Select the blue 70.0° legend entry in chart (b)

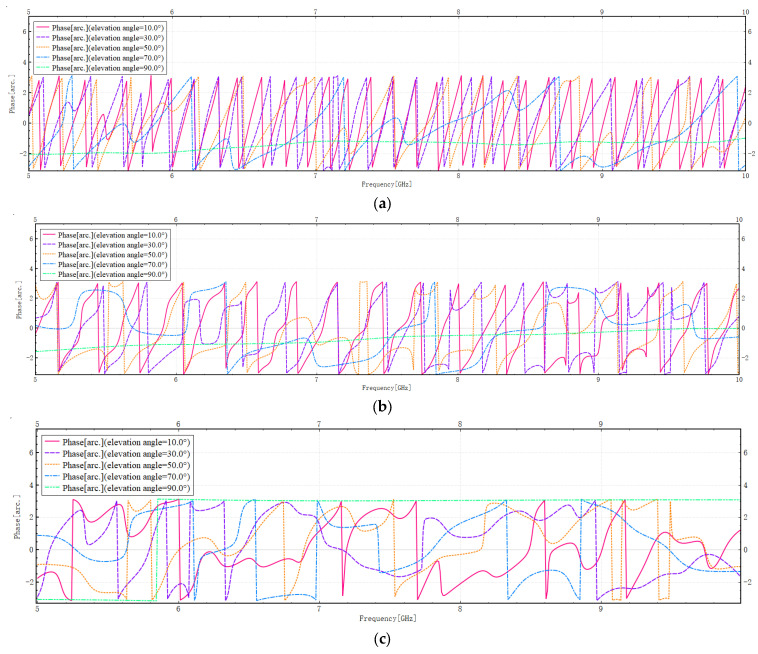tap(105, 264)
